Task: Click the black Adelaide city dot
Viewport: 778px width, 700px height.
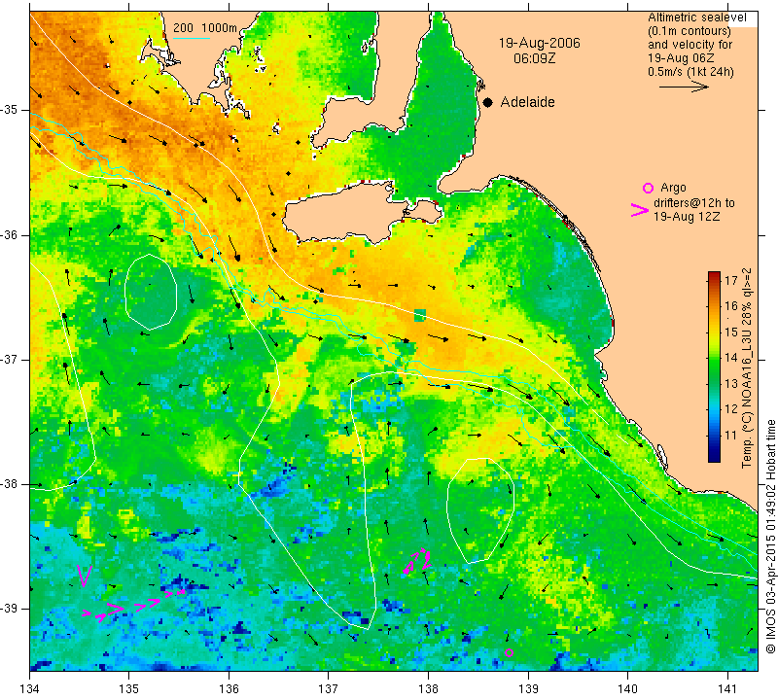Action: (488, 102)
